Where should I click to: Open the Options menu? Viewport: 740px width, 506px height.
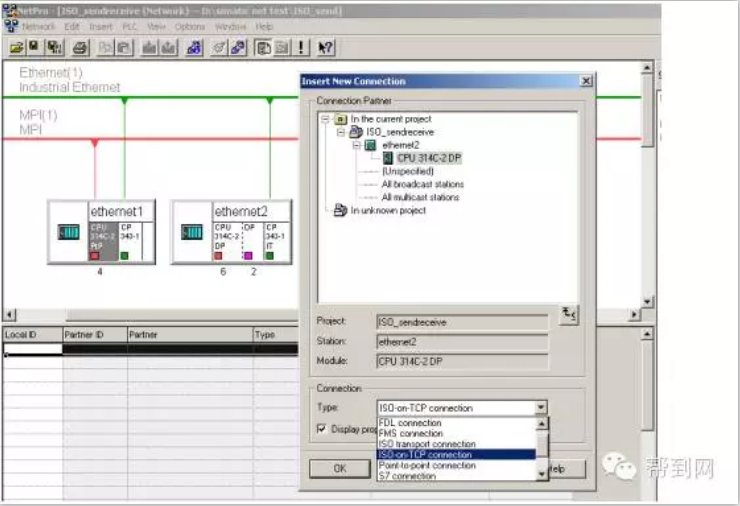point(189,27)
